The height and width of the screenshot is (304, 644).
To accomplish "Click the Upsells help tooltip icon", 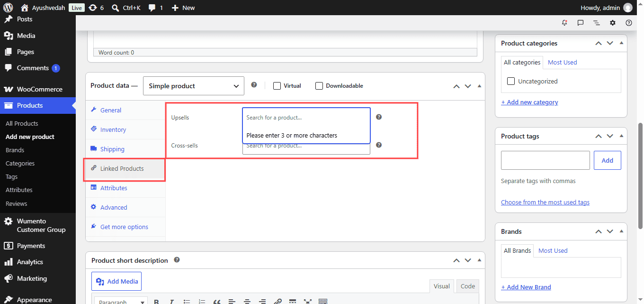I will pyautogui.click(x=379, y=117).
